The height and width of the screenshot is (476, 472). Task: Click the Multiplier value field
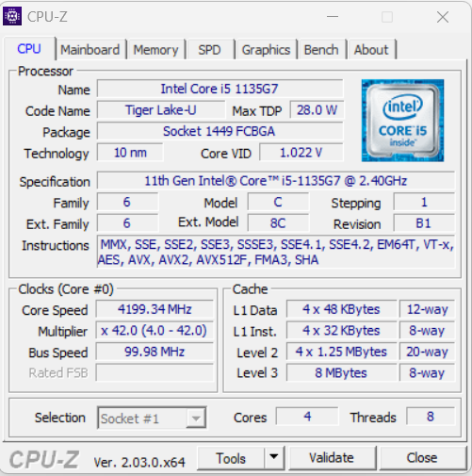155,331
